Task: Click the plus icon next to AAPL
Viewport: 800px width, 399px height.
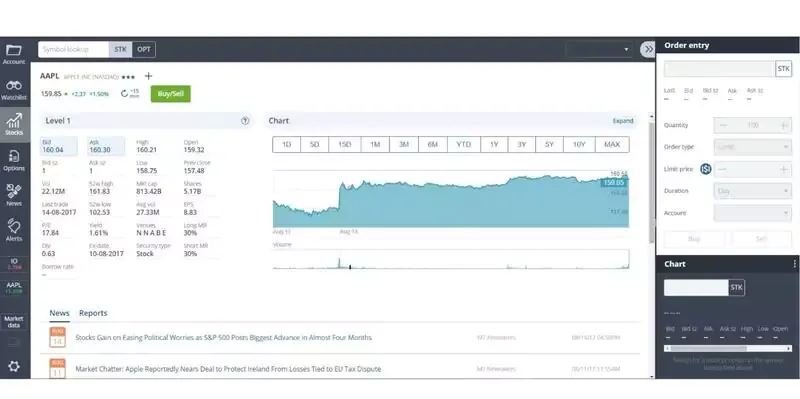Action: [148, 76]
